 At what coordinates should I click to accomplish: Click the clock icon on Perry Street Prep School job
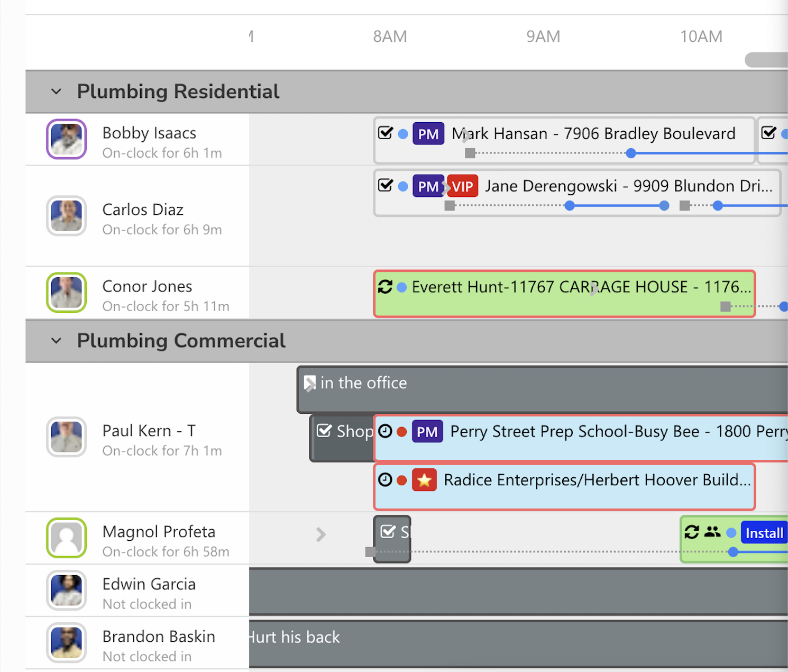pyautogui.click(x=386, y=431)
